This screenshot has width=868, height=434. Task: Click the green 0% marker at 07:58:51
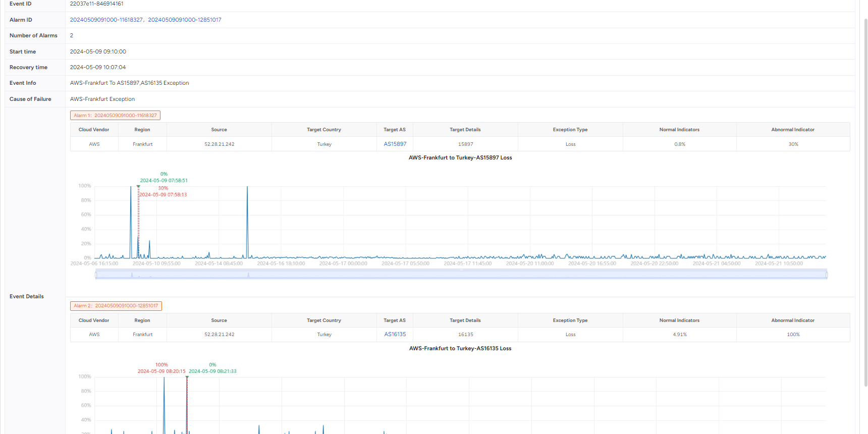(164, 177)
